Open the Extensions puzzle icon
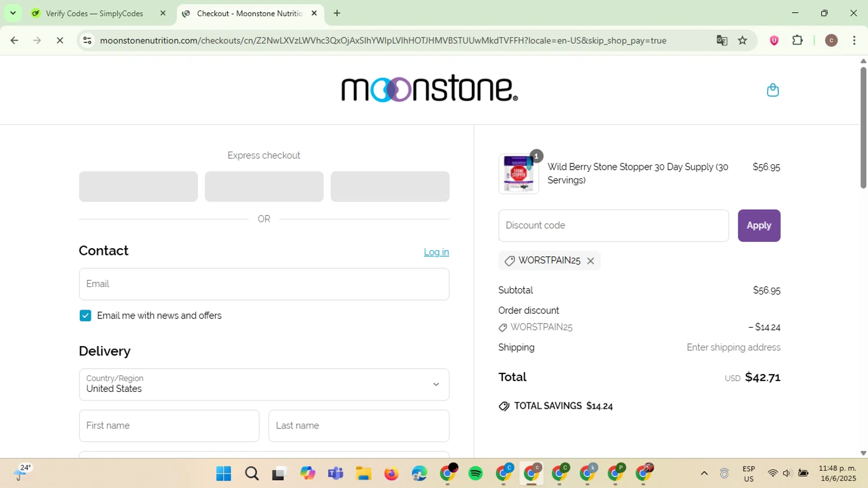Viewport: 868px width, 488px height. tap(797, 41)
